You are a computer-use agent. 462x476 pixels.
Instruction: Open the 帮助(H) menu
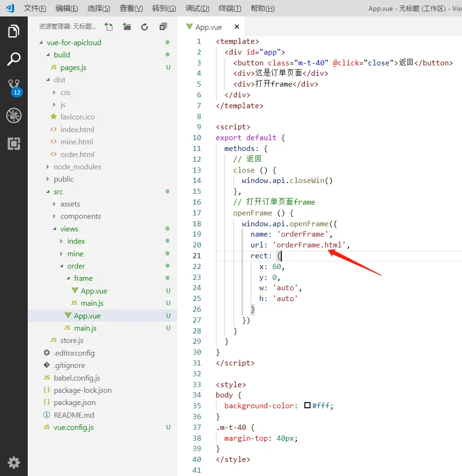coord(263,8)
